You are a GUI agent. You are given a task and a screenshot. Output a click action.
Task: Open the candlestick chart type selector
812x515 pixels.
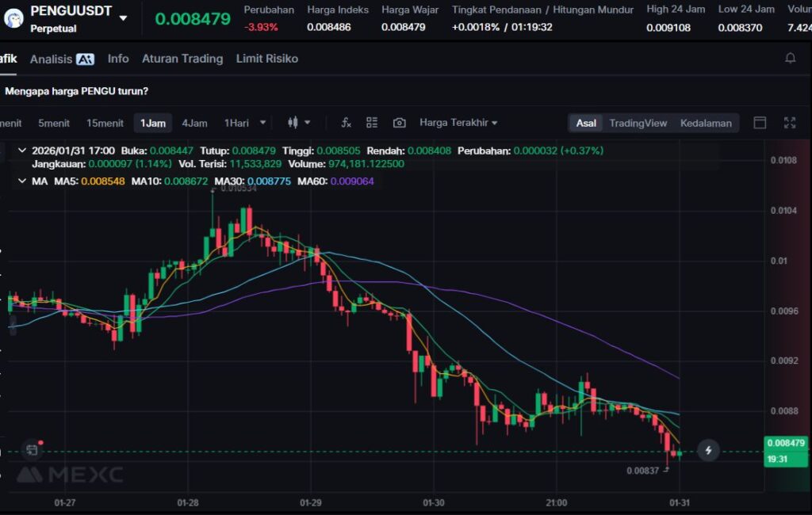pos(299,123)
